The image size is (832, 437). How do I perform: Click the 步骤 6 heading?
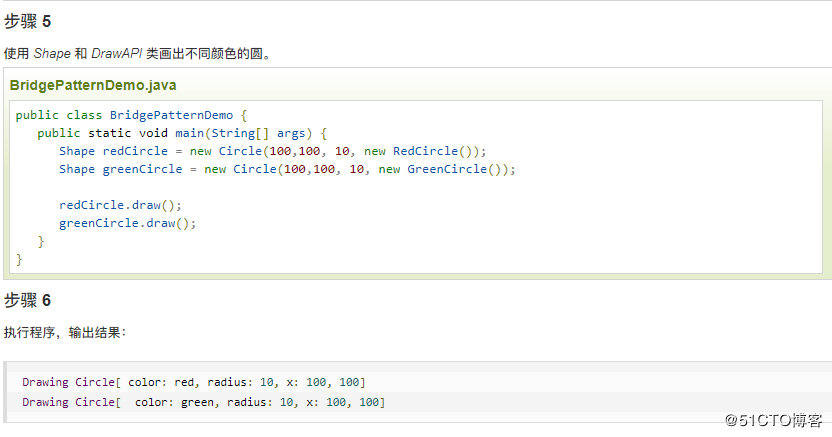point(28,301)
